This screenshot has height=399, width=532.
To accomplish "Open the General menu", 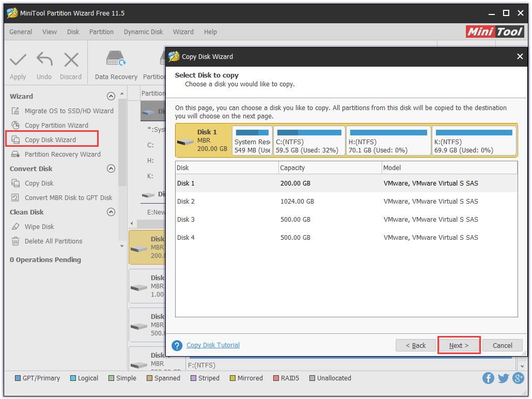I will [21, 32].
